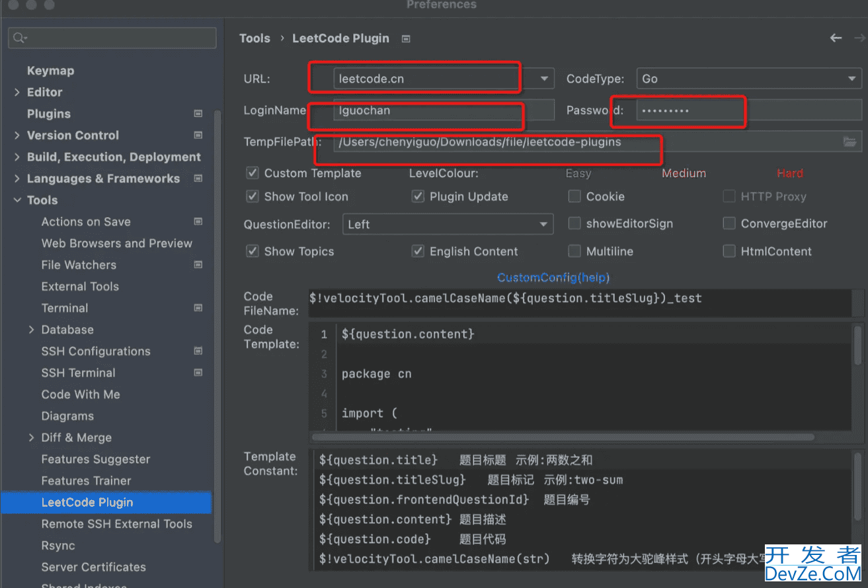
Task: Pick the Medium level colour swatch
Action: tap(684, 173)
